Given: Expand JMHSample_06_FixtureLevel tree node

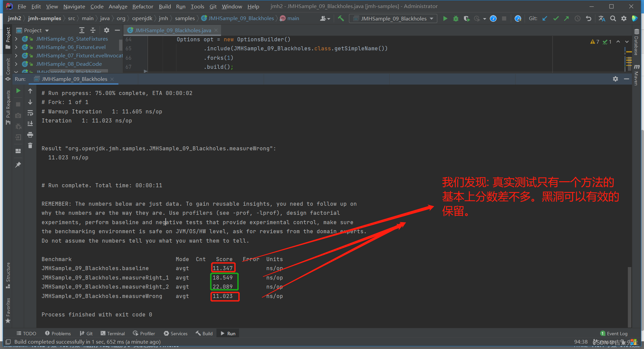Looking at the screenshot, I should pos(16,47).
